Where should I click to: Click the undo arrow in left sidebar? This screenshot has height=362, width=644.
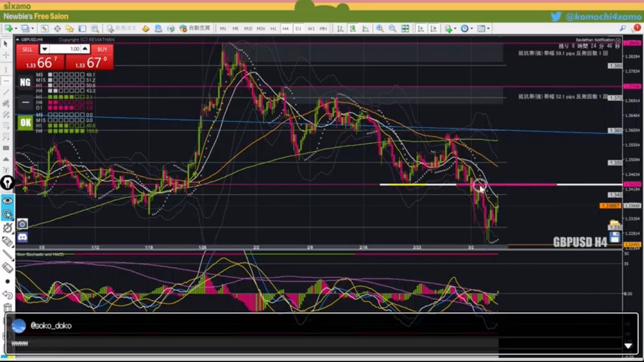pyautogui.click(x=7, y=294)
